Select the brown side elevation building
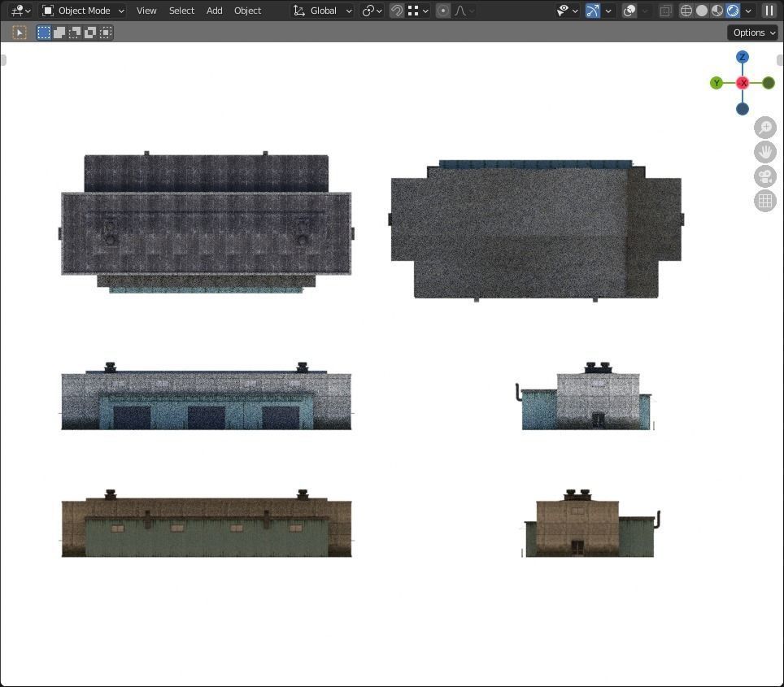Image resolution: width=784 pixels, height=687 pixels. coord(590,524)
